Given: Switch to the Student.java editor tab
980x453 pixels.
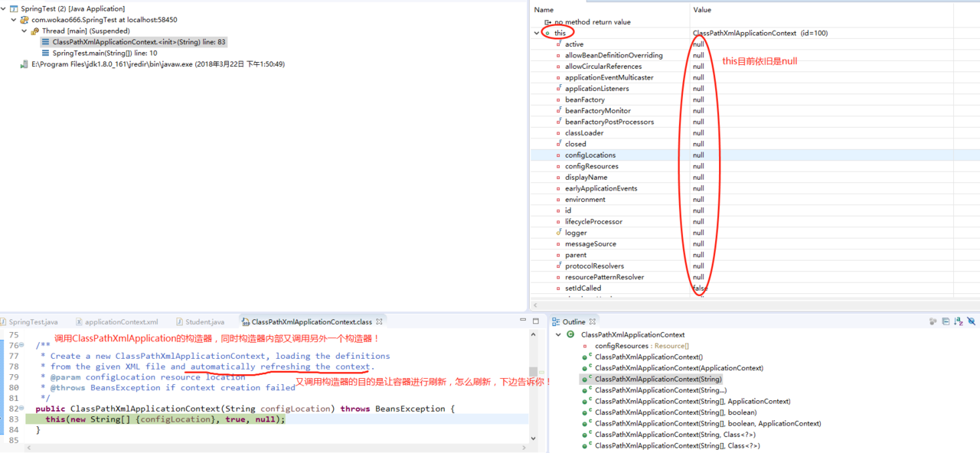Looking at the screenshot, I should (199, 322).
